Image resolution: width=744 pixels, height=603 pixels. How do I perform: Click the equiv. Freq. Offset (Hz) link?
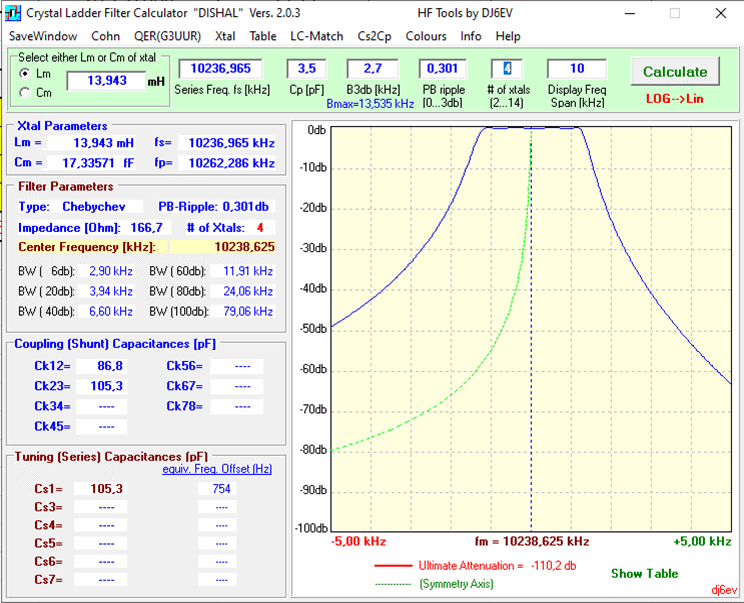click(x=217, y=469)
